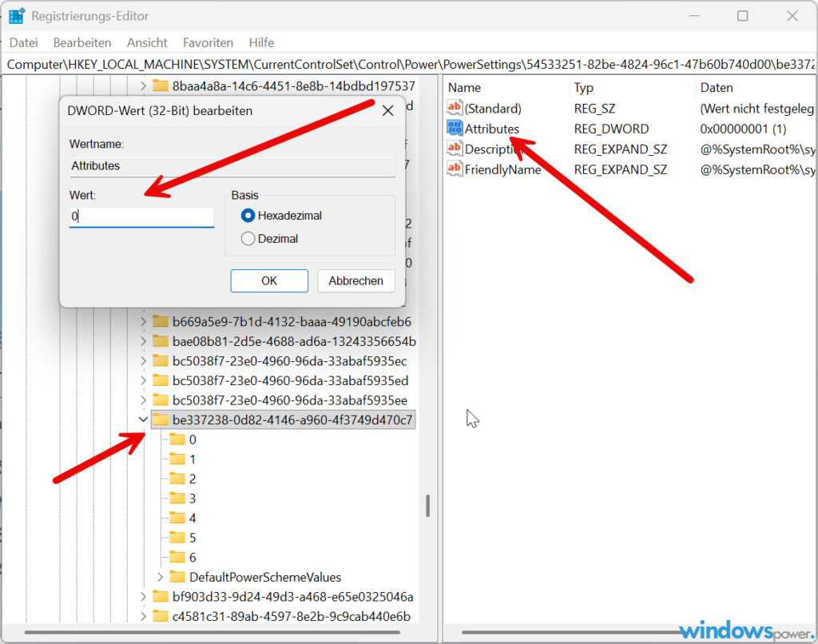Click the FriendlyName string value icon
Viewport: 818px width, 644px height.
tap(455, 169)
